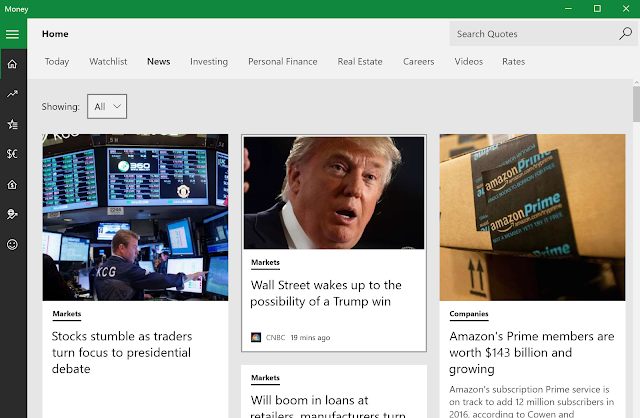Open the Personal Finance tab
The width and height of the screenshot is (640, 418).
tap(282, 62)
